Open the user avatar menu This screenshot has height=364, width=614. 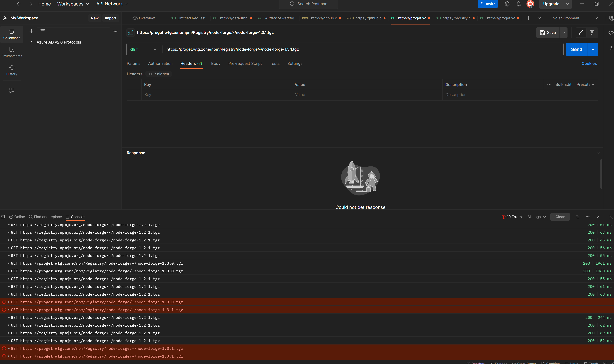[x=530, y=4]
